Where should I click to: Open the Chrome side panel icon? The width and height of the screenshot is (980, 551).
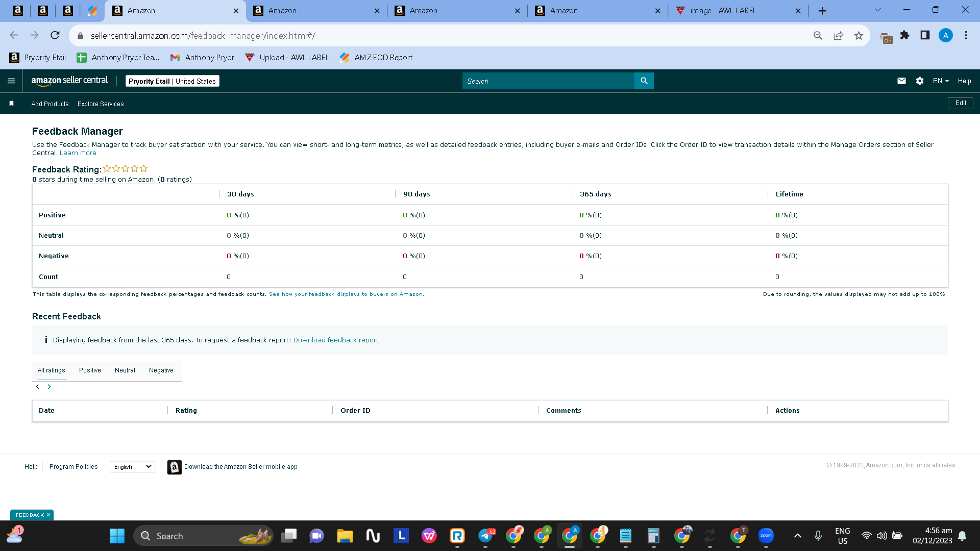click(925, 35)
